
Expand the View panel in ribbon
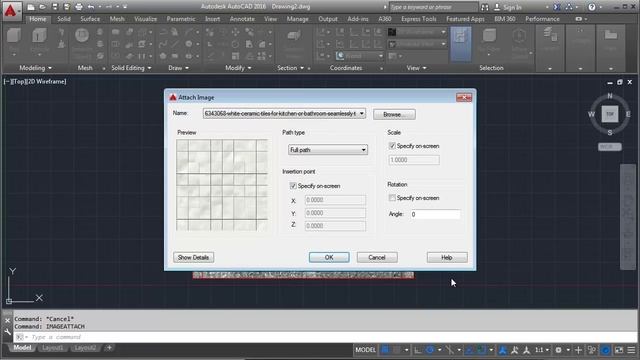(x=416, y=68)
